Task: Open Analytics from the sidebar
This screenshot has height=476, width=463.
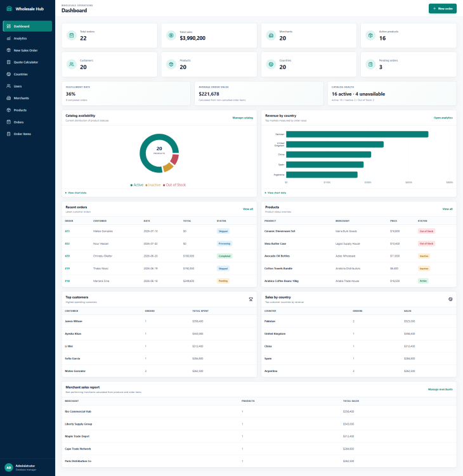Action: coord(27,38)
